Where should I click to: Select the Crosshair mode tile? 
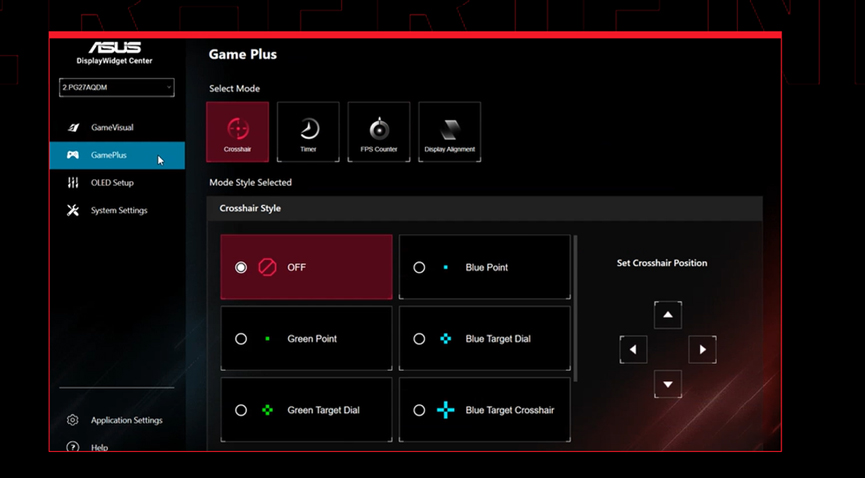coord(238,132)
